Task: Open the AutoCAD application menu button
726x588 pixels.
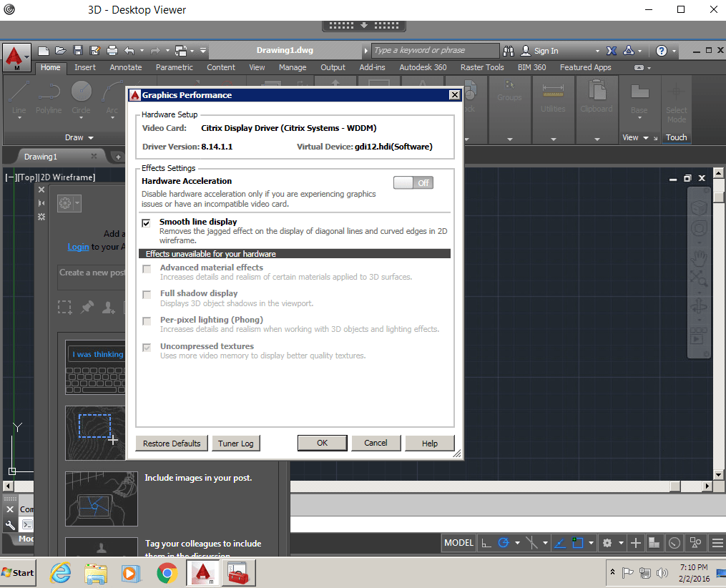Action: (x=16, y=57)
